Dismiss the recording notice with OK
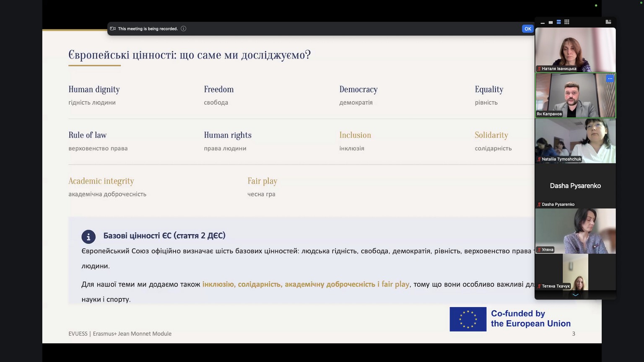The image size is (644, 362). tap(527, 29)
